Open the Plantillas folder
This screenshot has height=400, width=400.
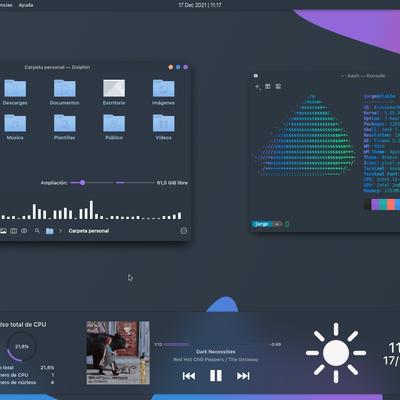(x=65, y=127)
